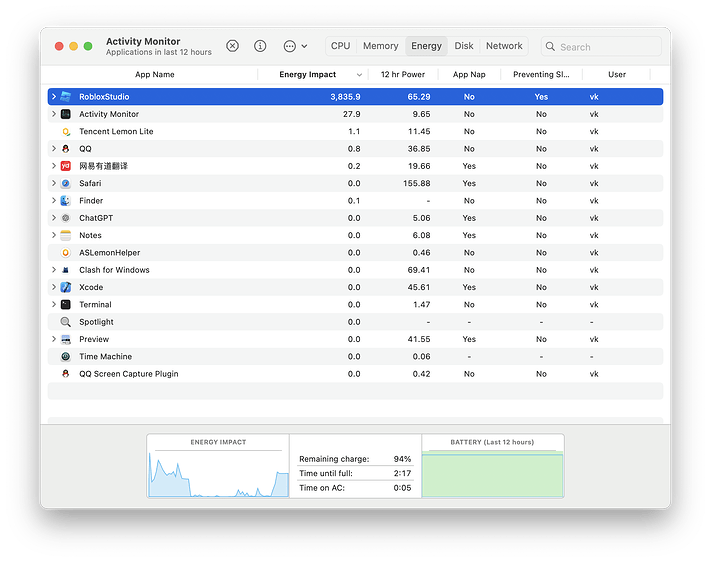
Task: Click the Tencent Lemon Lite icon
Action: pyautogui.click(x=66, y=132)
